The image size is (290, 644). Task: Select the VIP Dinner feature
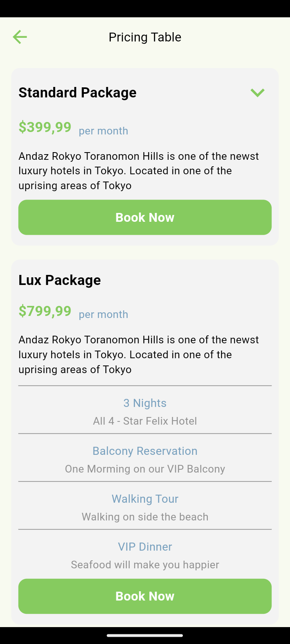(x=145, y=547)
